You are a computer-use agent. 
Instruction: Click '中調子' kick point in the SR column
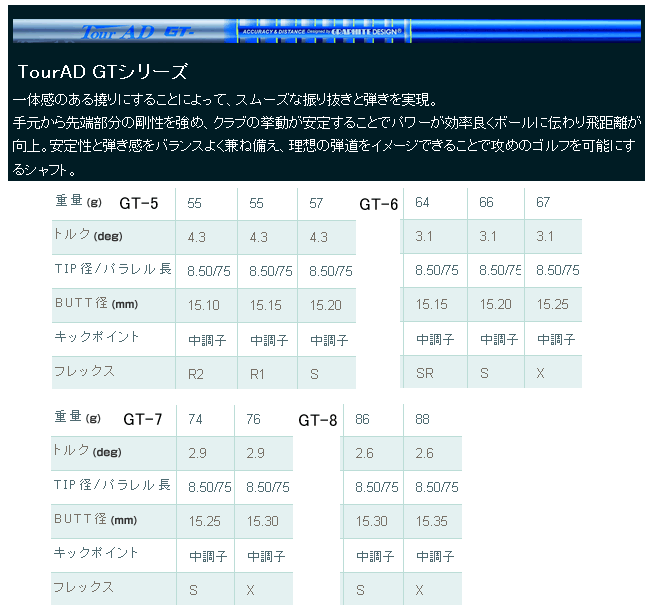click(435, 340)
